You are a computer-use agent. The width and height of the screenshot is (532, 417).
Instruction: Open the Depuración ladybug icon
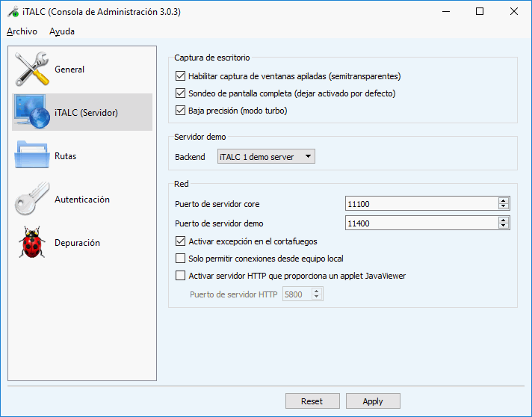click(31, 243)
